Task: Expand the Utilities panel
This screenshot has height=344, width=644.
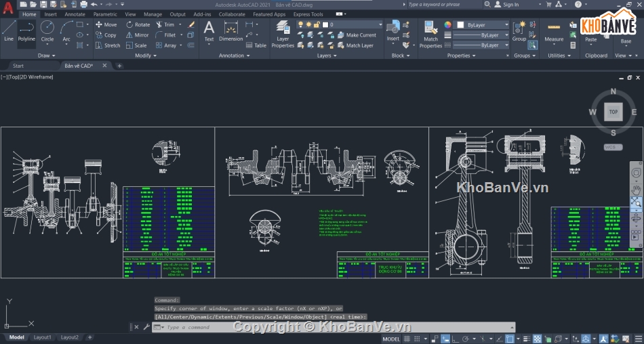Action: pyautogui.click(x=559, y=56)
